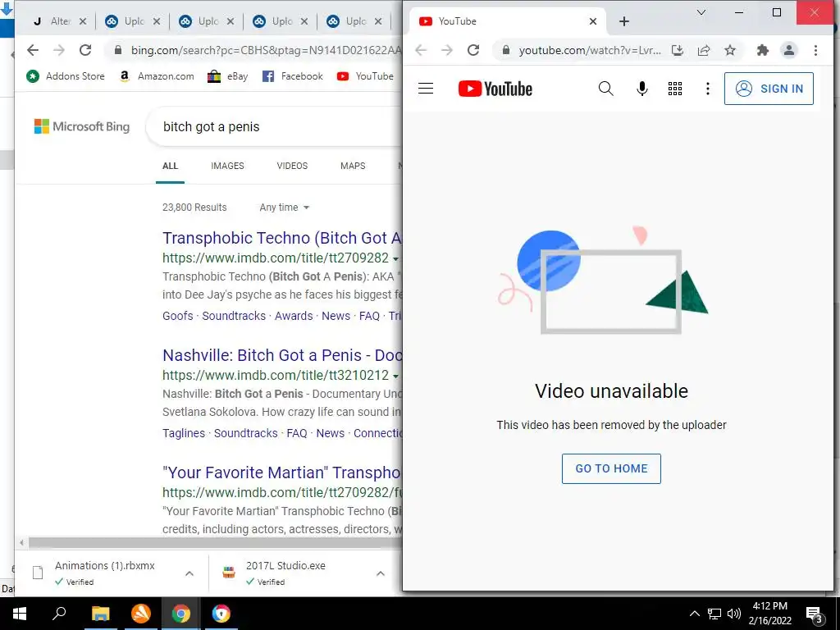Click the YouTube logo in the header

[x=495, y=89]
